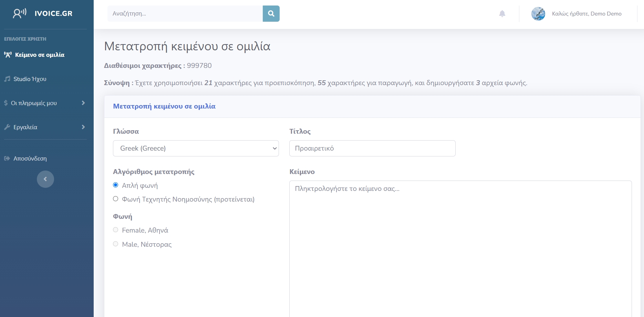Click the Studio Ήχου music note icon

click(x=7, y=79)
